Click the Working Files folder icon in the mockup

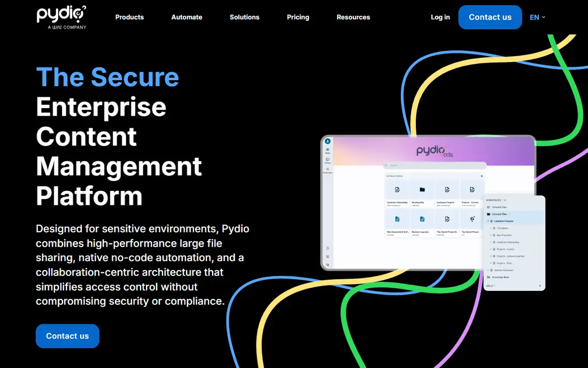[422, 189]
